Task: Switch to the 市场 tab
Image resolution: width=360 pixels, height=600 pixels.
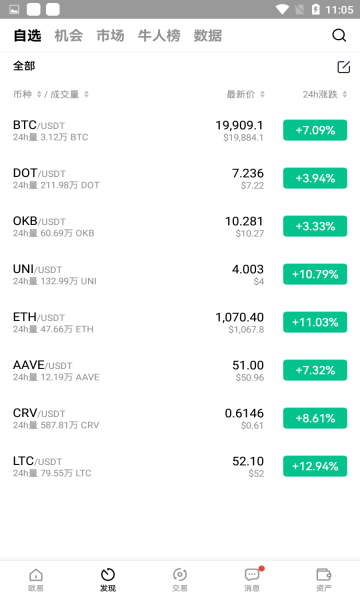Action: click(110, 36)
